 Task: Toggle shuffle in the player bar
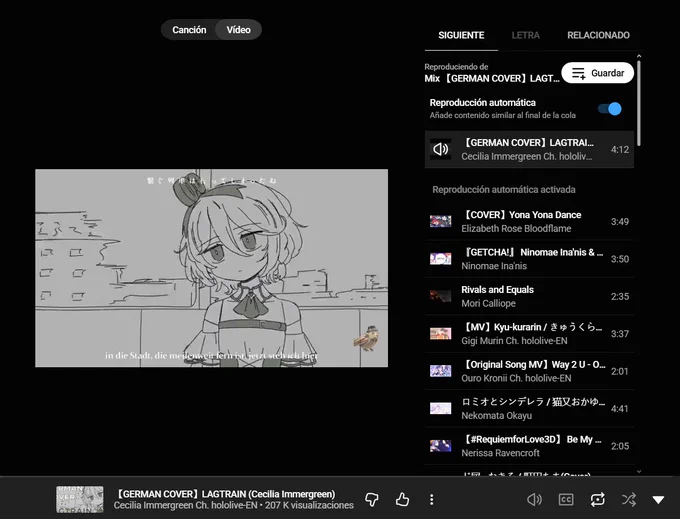point(629,499)
